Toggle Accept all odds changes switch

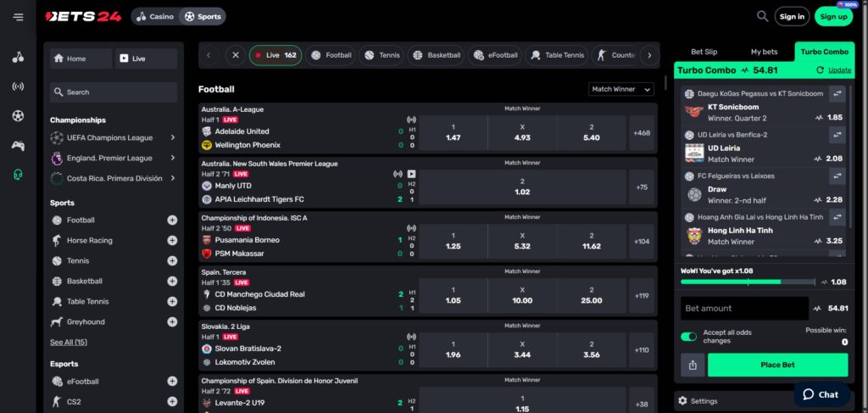pyautogui.click(x=688, y=337)
